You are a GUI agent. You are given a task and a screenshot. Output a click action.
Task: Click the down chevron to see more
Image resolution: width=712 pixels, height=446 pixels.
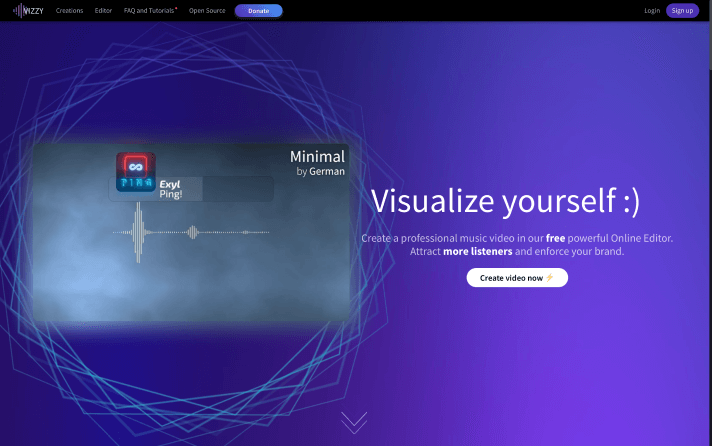coord(354,422)
